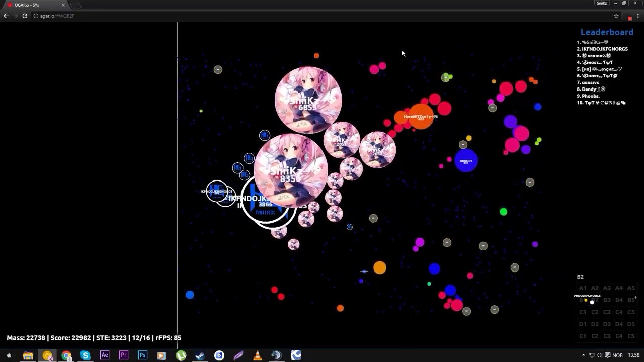The image size is (644, 362).
Task: Click leaderboard entry 9 Phoobs.
Action: click(588, 96)
